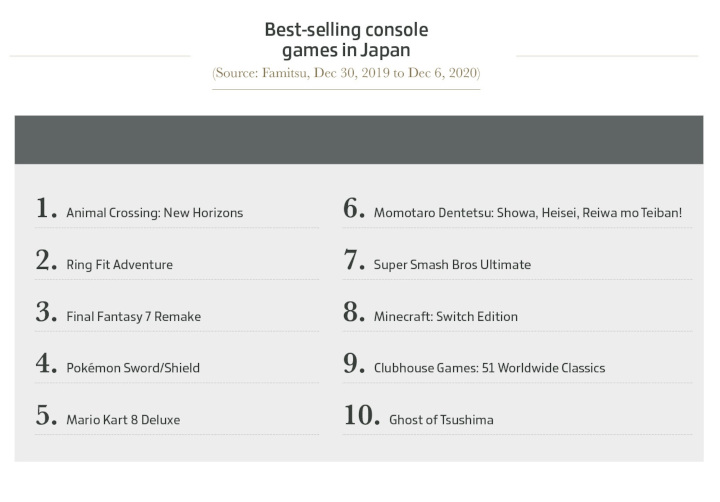
Task: Click the Famitsu source date line
Action: pos(346,74)
